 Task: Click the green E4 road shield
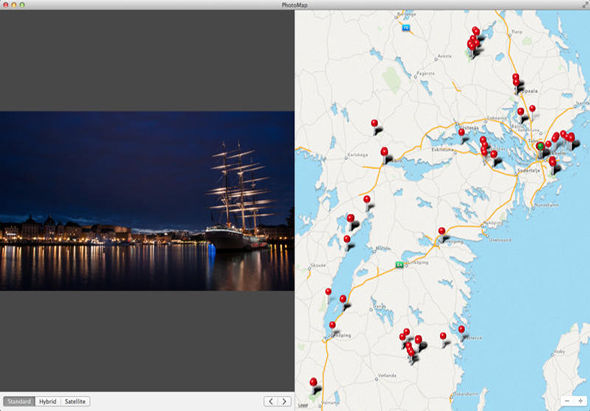pos(400,265)
